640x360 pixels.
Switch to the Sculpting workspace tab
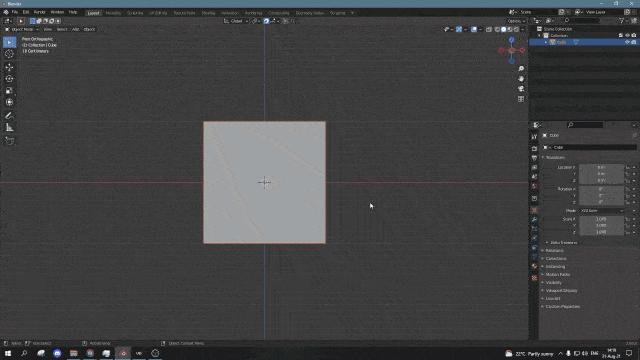click(x=135, y=13)
